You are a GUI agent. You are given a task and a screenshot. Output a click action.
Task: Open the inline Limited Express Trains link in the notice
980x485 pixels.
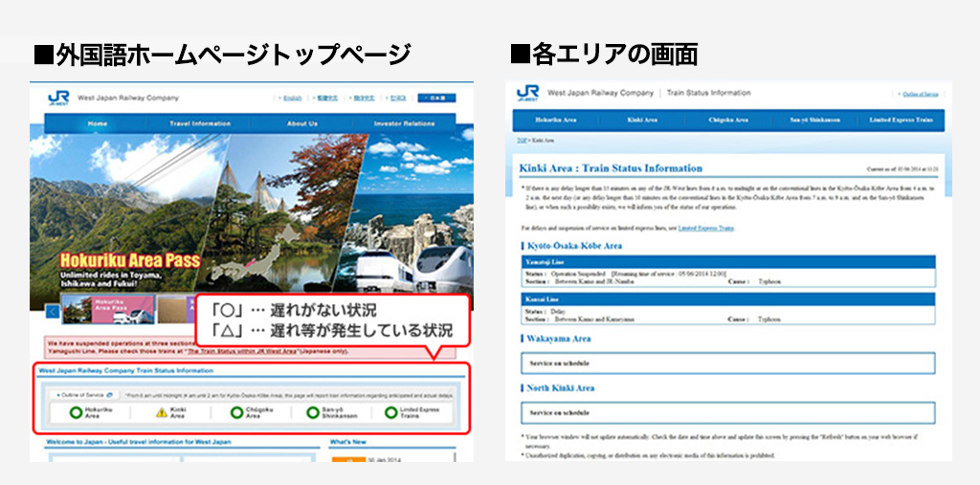pos(705,229)
